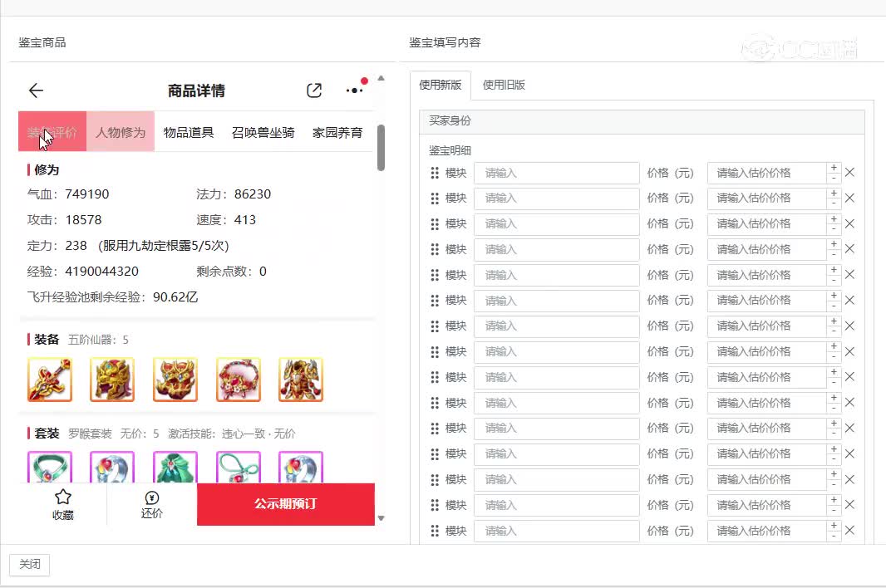Select the 使用新版 tab

[441, 85]
